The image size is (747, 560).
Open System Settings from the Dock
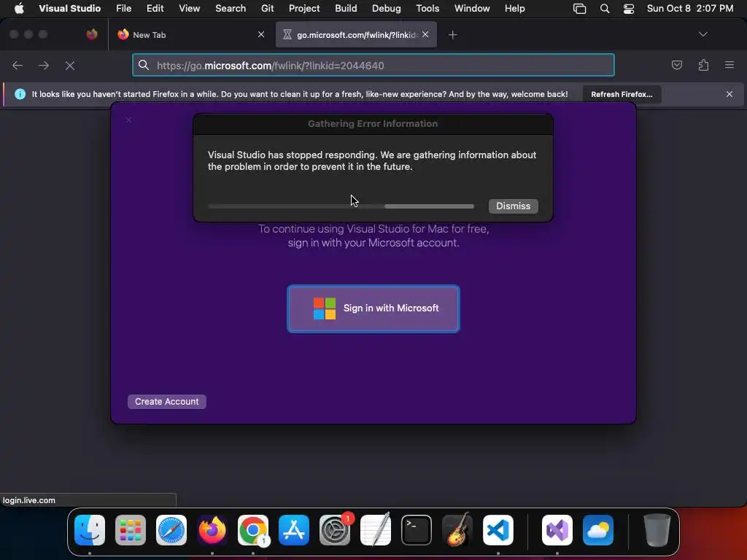click(x=334, y=530)
